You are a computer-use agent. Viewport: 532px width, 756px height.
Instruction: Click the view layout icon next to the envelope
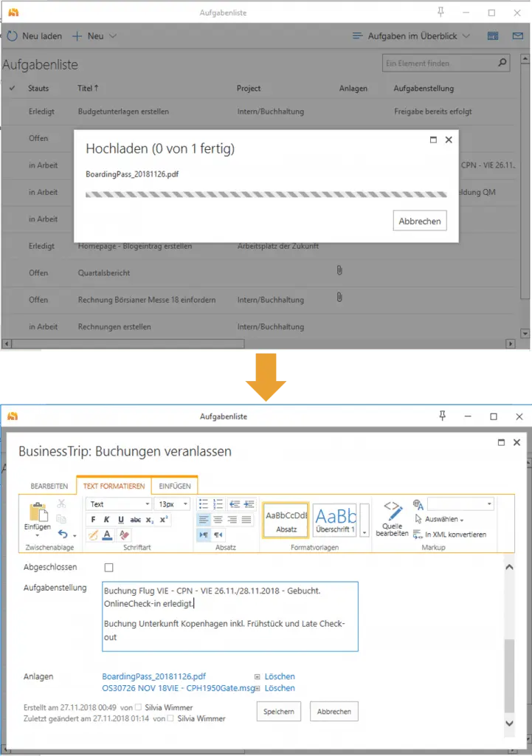[492, 36]
